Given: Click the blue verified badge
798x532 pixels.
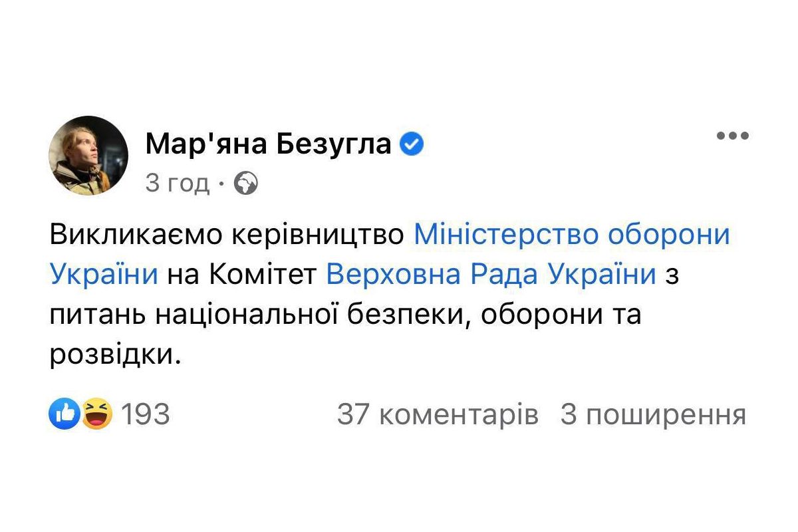Looking at the screenshot, I should pos(412,143).
